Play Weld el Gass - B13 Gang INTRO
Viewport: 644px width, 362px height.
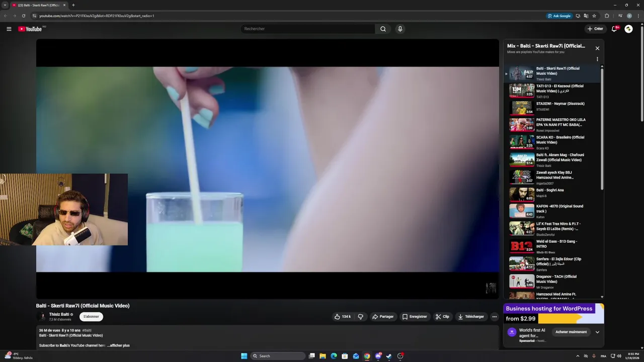click(553, 246)
